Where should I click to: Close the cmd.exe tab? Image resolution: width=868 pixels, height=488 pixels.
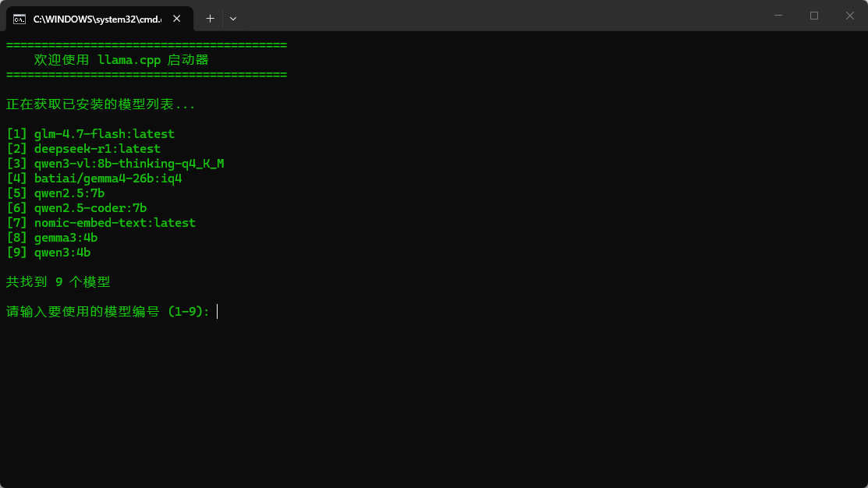[x=176, y=19]
